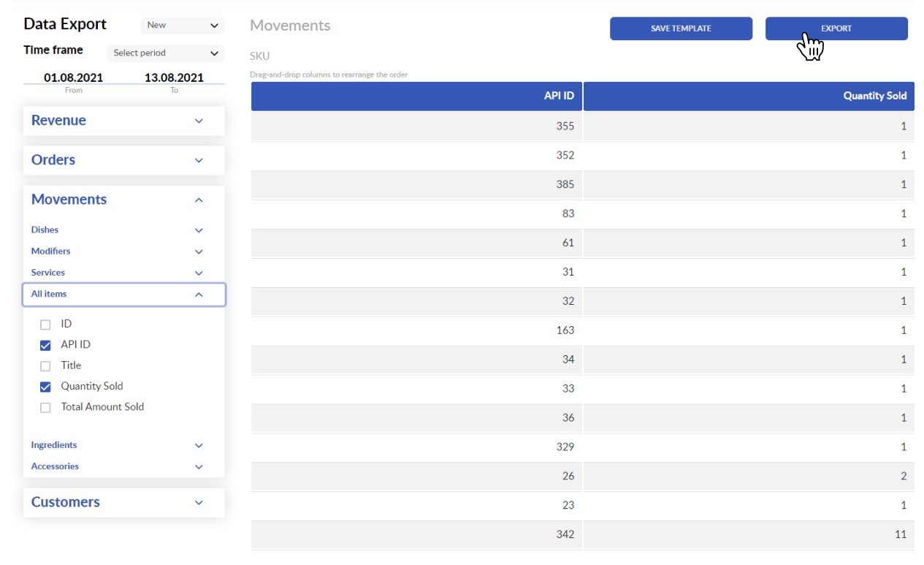The height and width of the screenshot is (565, 924).
Task: Select the API ID cell 32
Action: [x=416, y=301]
